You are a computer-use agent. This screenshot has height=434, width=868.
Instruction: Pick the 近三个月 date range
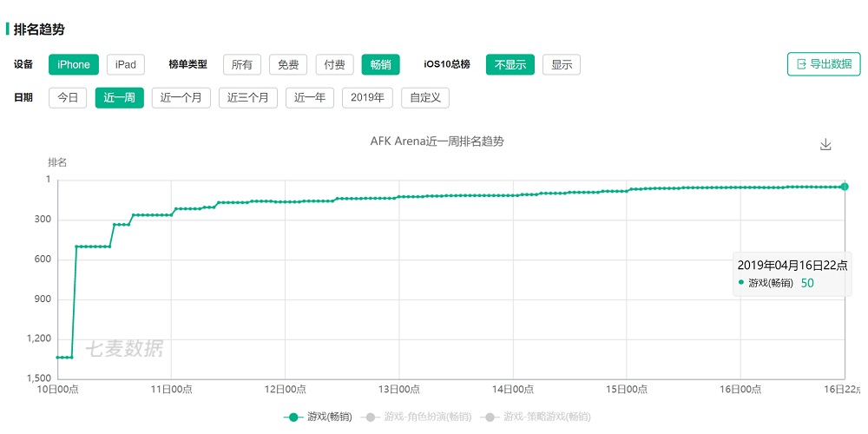[248, 97]
